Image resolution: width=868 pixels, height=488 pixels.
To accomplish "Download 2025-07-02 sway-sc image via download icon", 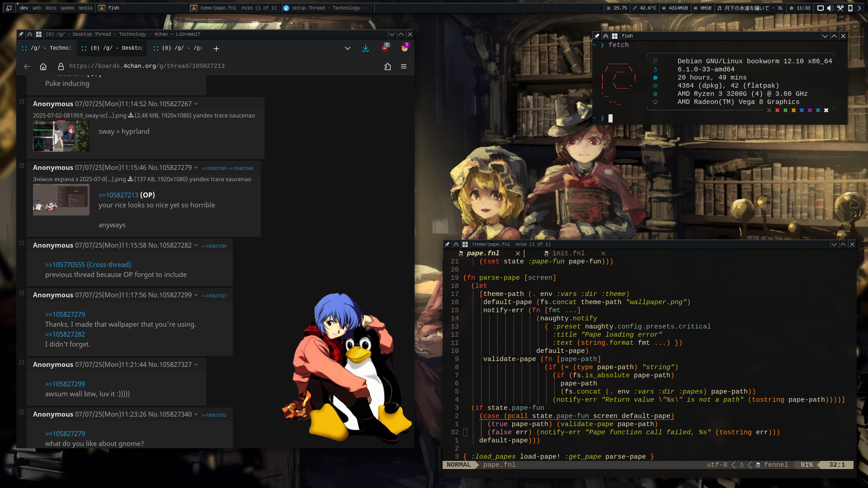I will point(131,115).
